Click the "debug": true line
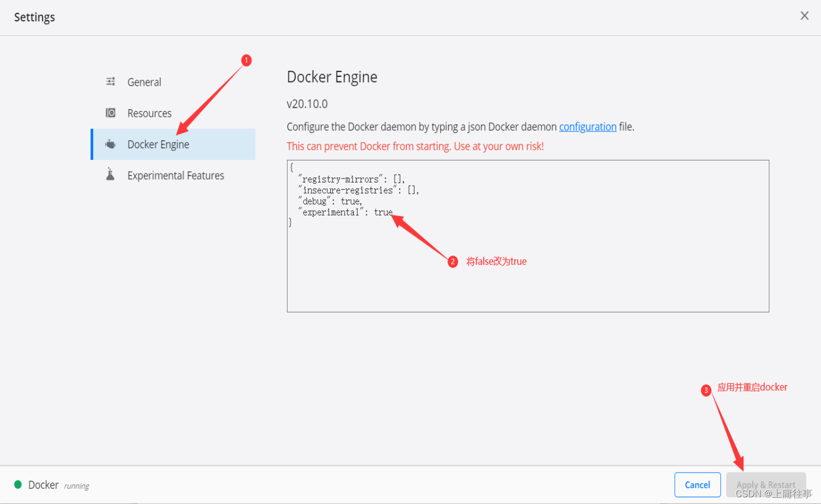This screenshot has width=821, height=504. click(x=330, y=201)
